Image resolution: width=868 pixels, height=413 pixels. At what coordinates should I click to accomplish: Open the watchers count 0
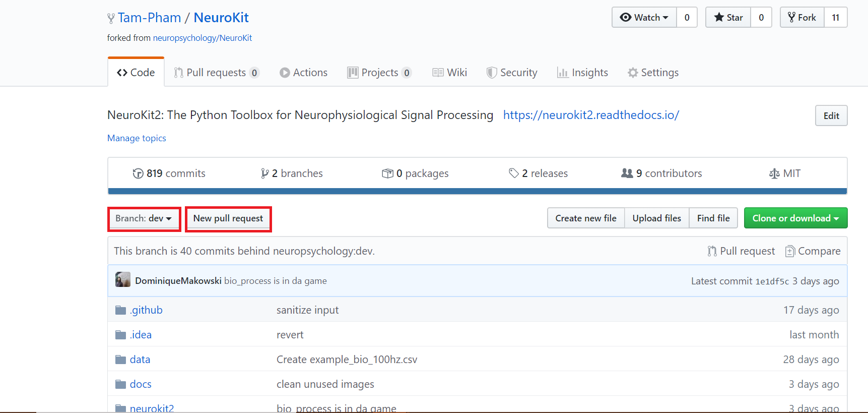click(687, 17)
